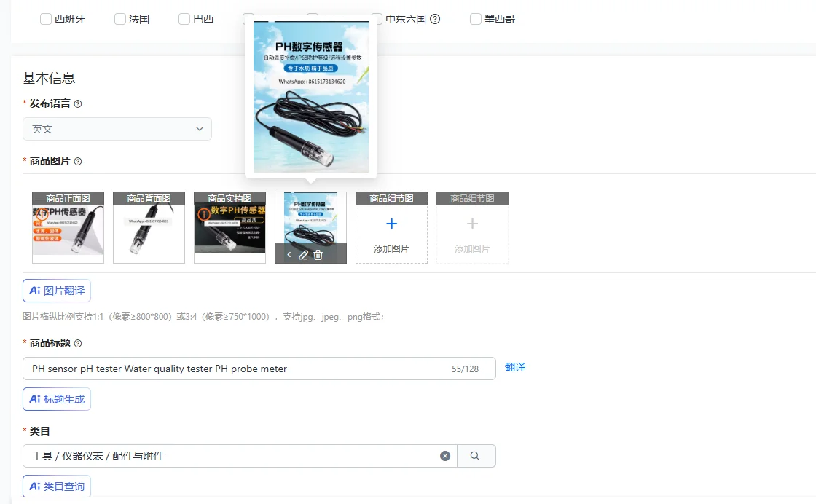
Task: Select the 商品正面图 thumbnail
Action: 68,227
